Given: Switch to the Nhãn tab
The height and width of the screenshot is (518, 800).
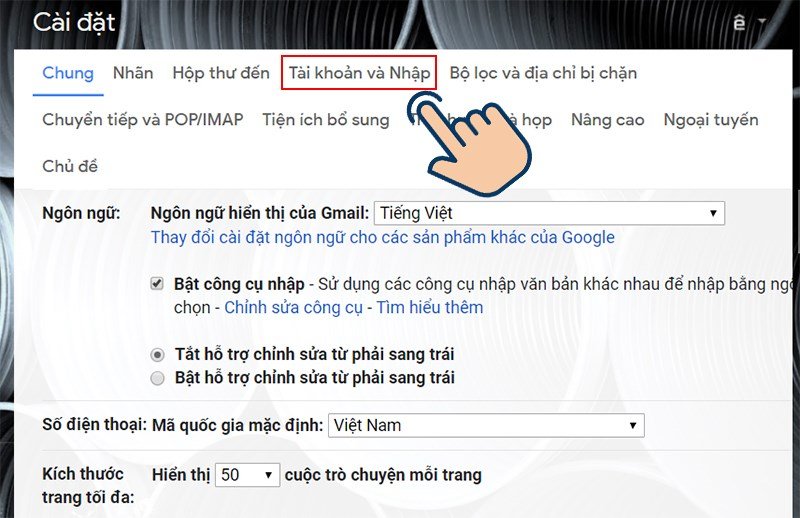Looking at the screenshot, I should coord(133,73).
